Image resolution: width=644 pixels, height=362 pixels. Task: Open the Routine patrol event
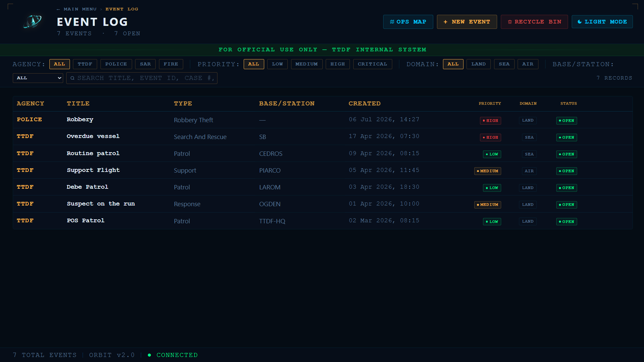(x=323, y=153)
